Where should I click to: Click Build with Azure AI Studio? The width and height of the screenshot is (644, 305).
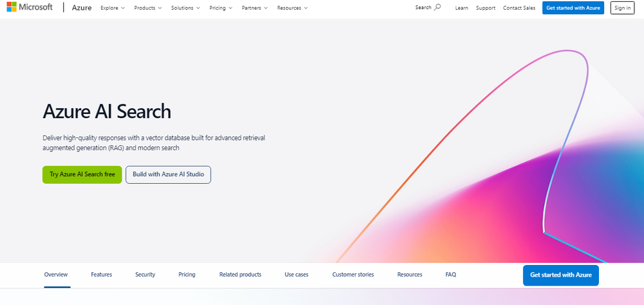(x=168, y=174)
